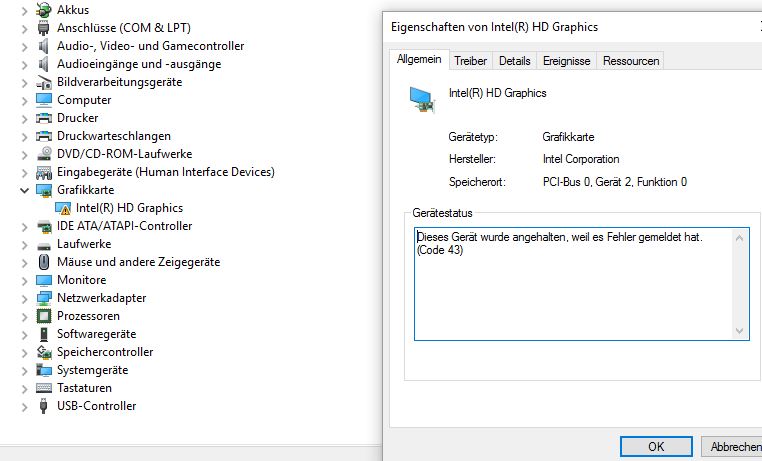
Task: Click the Akkus battery icon
Action: (44, 10)
